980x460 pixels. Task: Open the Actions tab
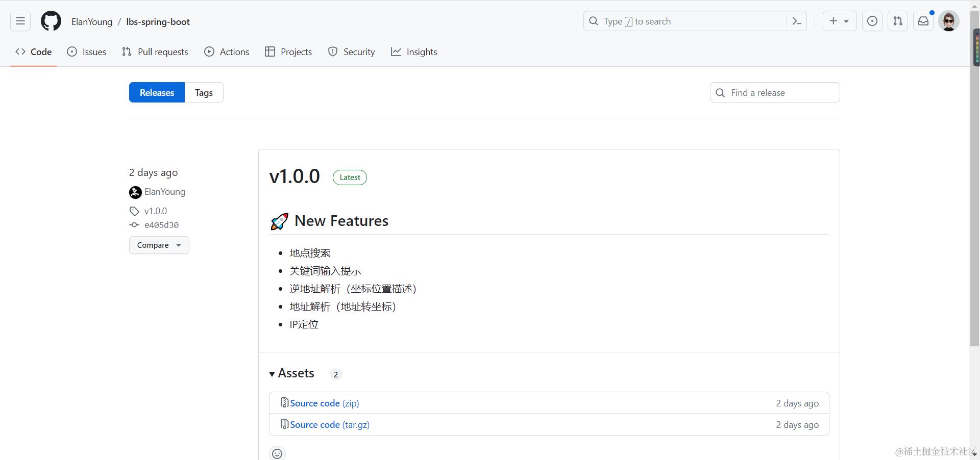227,52
